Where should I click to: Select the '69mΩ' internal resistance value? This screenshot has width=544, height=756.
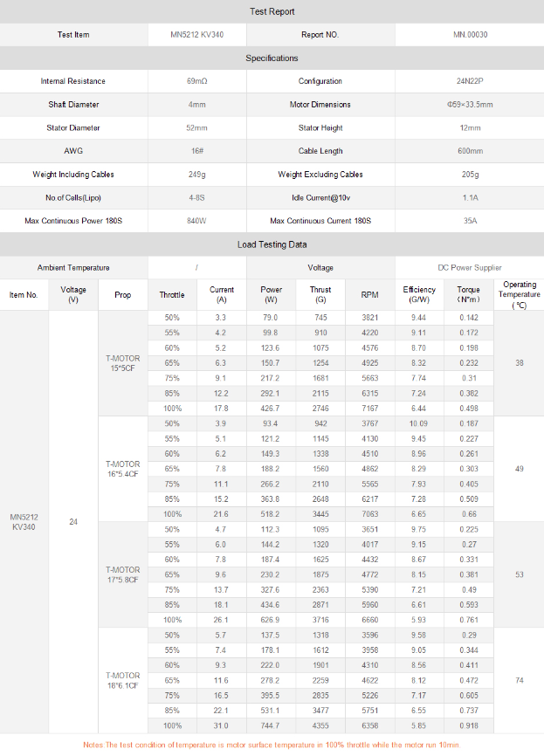(196, 81)
